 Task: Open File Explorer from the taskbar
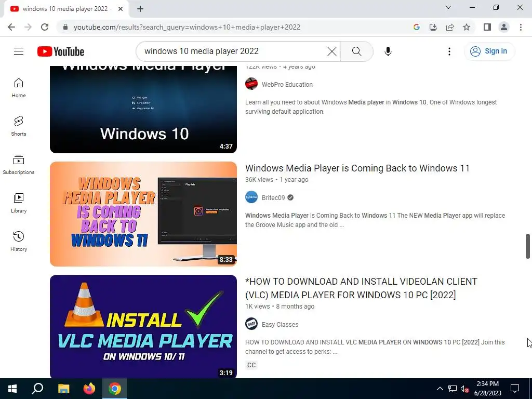point(63,389)
